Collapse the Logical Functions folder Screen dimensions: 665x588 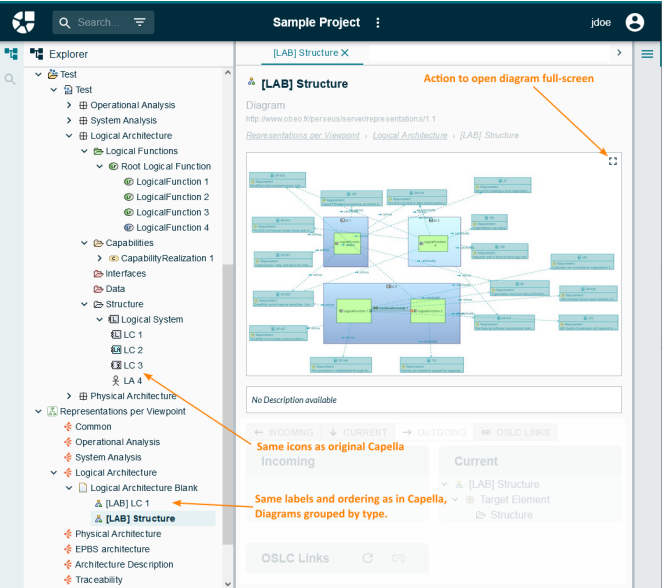[84, 151]
